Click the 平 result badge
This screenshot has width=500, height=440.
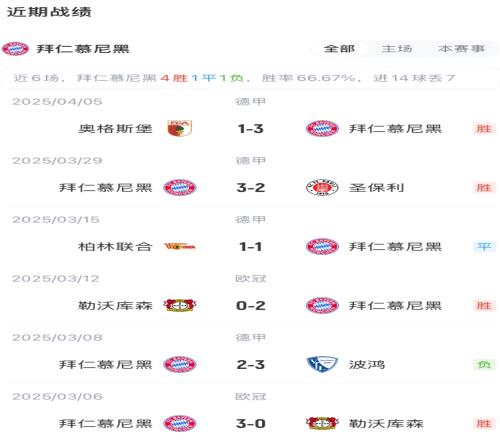[484, 247]
